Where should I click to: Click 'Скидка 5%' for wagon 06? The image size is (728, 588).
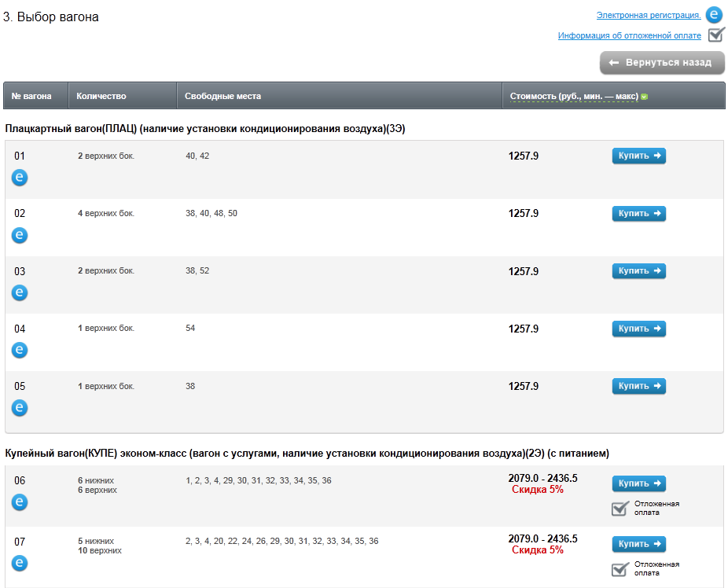538,490
